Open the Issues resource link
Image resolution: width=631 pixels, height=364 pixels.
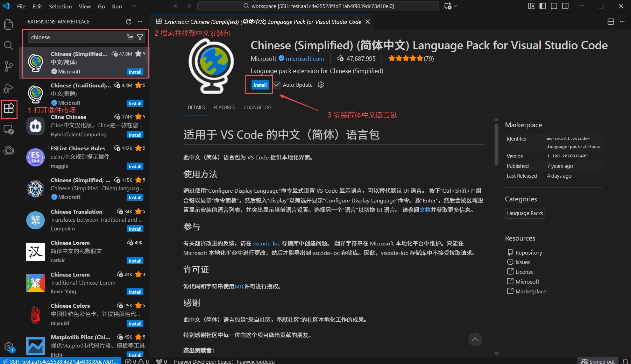point(523,262)
